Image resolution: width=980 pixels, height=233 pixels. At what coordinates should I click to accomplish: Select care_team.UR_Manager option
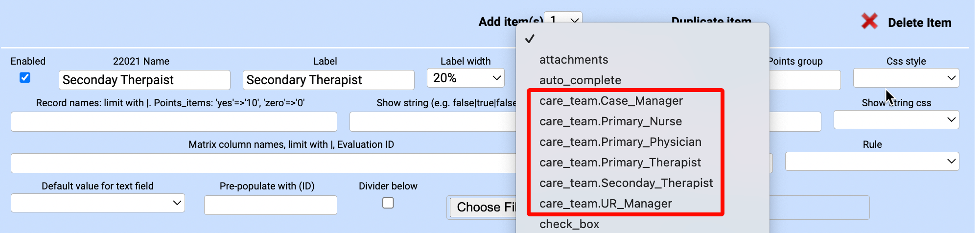(x=606, y=204)
